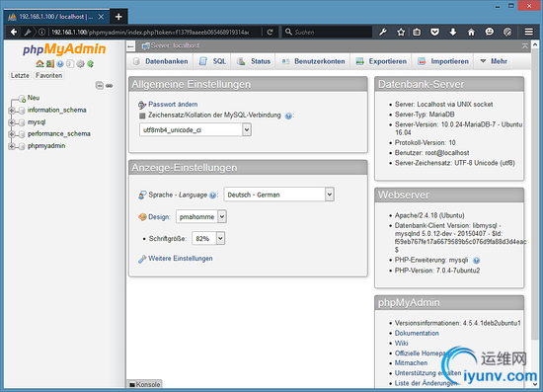543x392 pixels.
Task: Open the Importieren tab
Action: coord(443,61)
